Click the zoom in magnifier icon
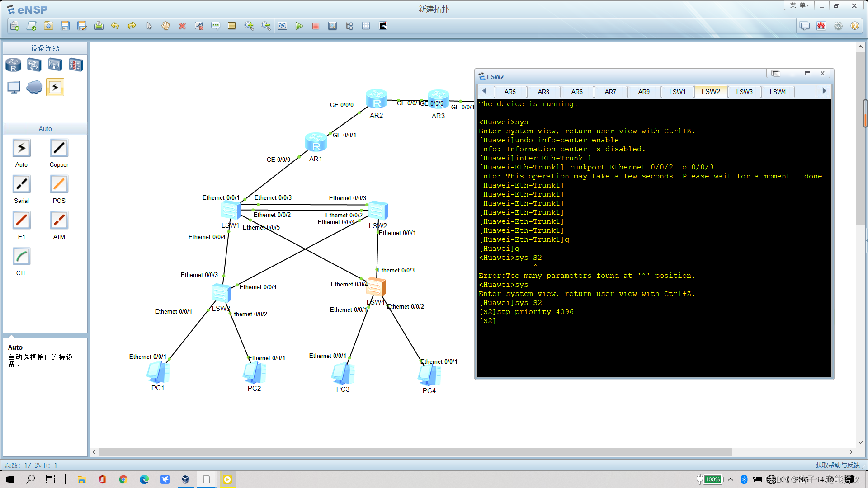Screen dimensions: 868x488 pos(249,26)
